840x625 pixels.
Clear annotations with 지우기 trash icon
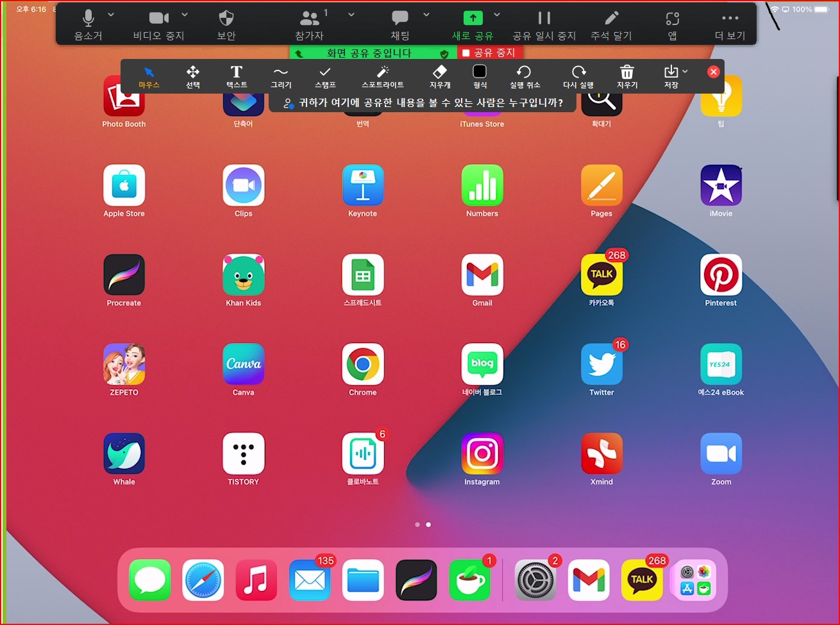click(627, 77)
